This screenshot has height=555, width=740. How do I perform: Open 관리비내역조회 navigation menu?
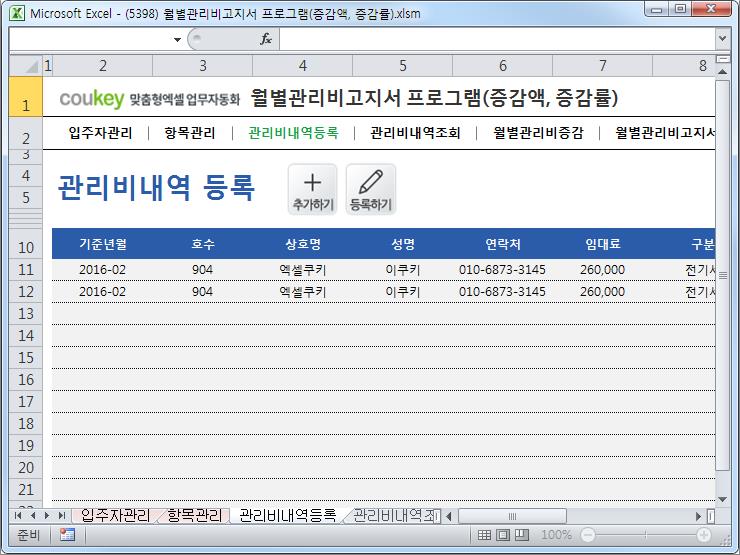pyautogui.click(x=415, y=133)
